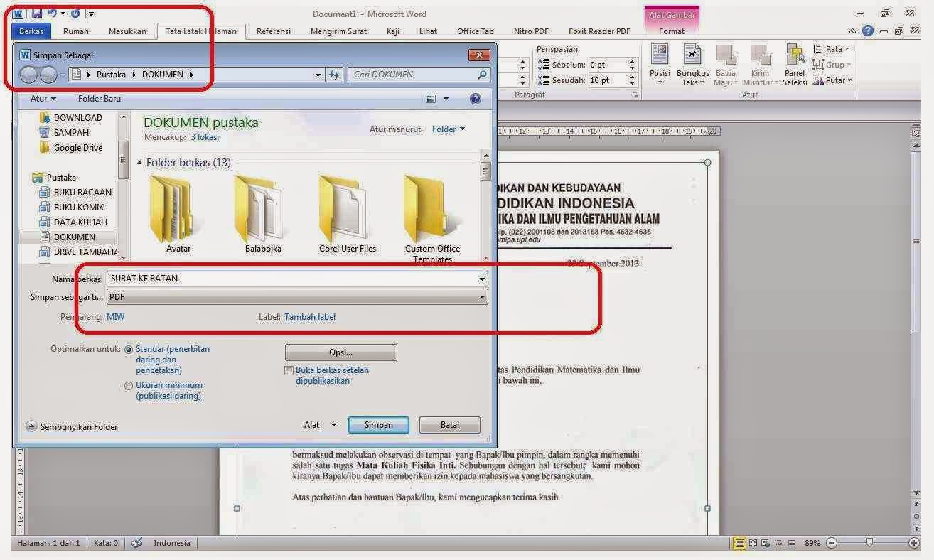Click the Word Help question mark icon
The width and height of the screenshot is (934, 560).
coord(868,31)
